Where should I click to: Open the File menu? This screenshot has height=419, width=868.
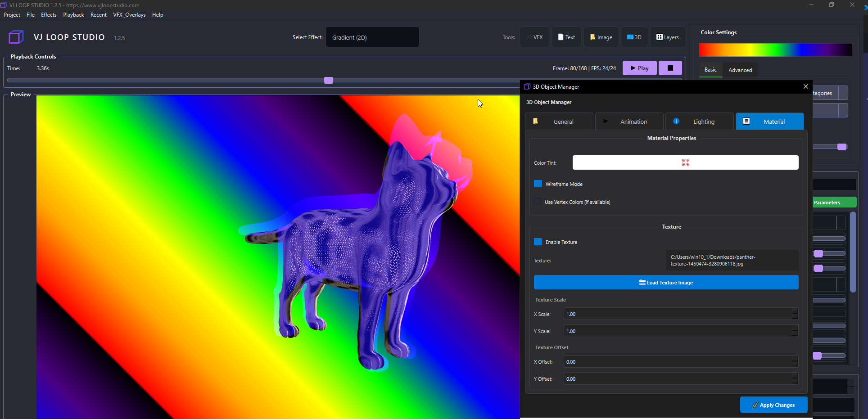click(x=31, y=15)
